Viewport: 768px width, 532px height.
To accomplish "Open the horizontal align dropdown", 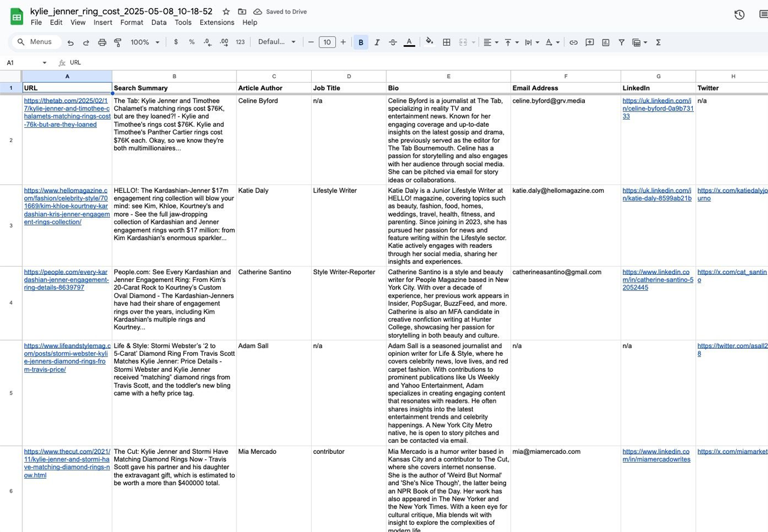I will (490, 42).
